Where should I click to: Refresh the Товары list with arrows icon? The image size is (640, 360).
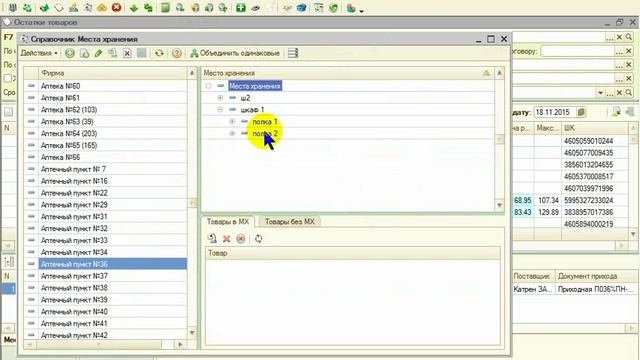pyautogui.click(x=258, y=239)
